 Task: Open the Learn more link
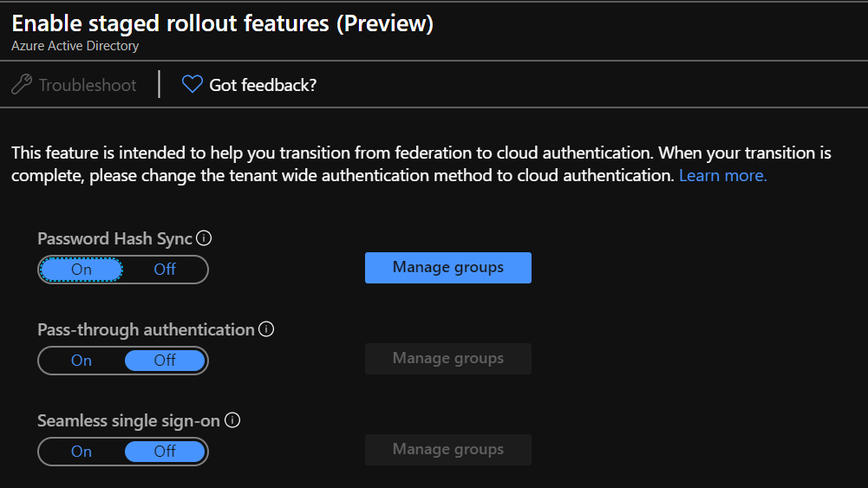(x=722, y=176)
